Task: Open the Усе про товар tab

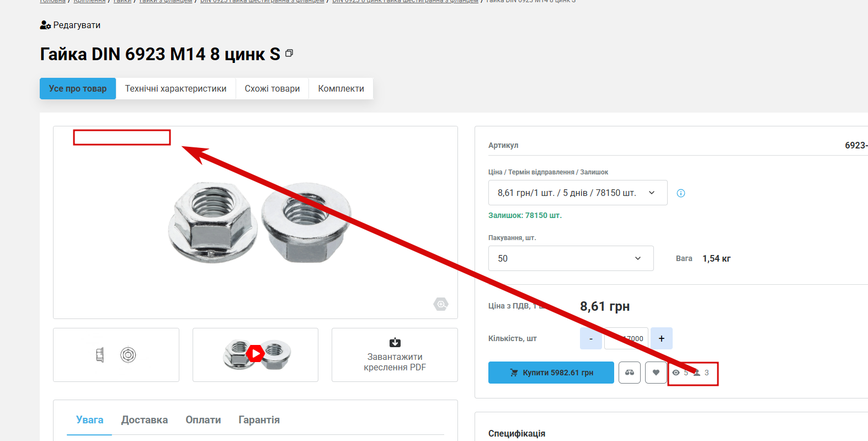Action: click(78, 88)
